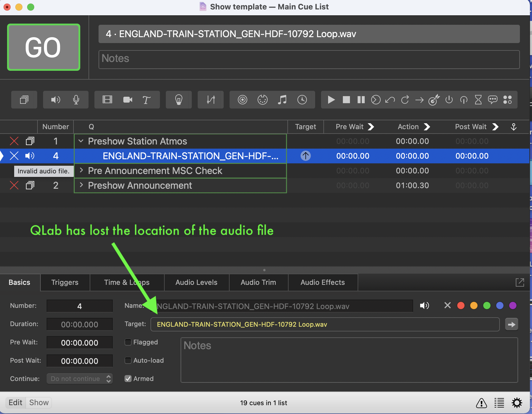Add a Light cue bulb icon
The width and height of the screenshot is (532, 414).
[x=179, y=100]
